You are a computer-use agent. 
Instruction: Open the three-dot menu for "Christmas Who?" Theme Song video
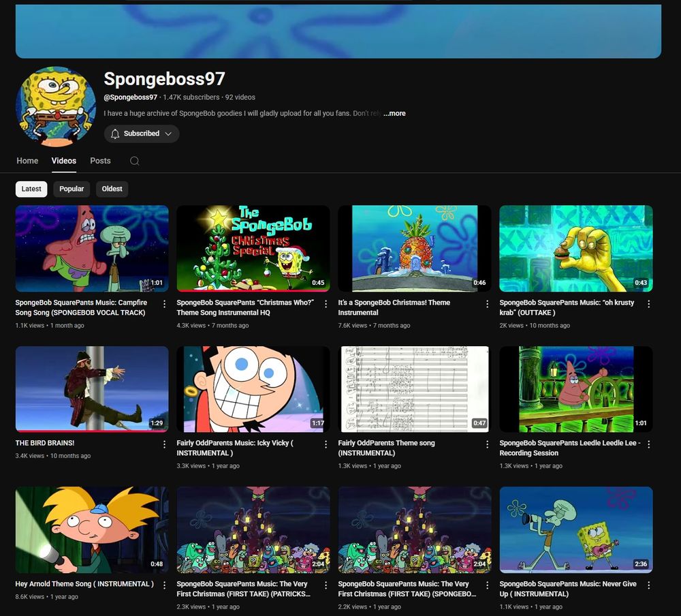[326, 304]
